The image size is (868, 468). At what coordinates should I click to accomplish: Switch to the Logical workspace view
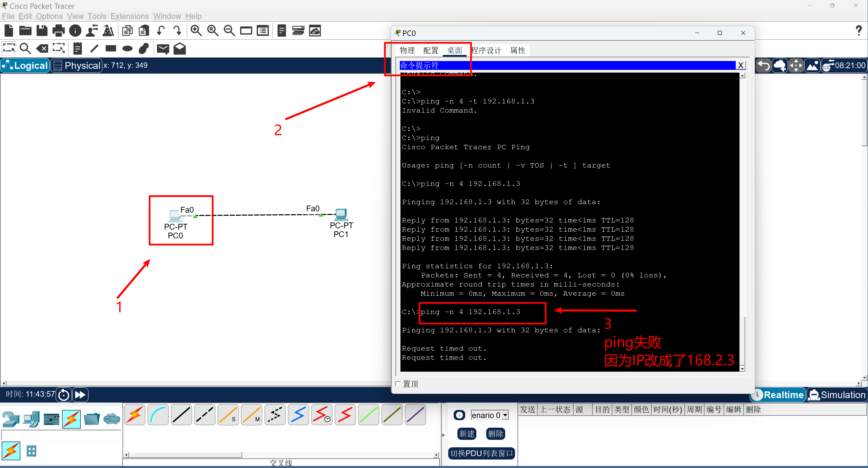coord(25,65)
